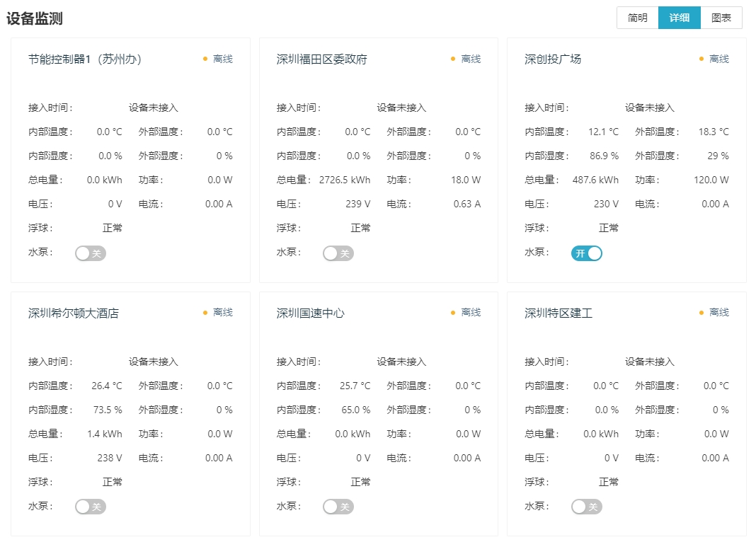The image size is (756, 542).
Task: Click the 设备监测 page heading
Action: [x=35, y=18]
